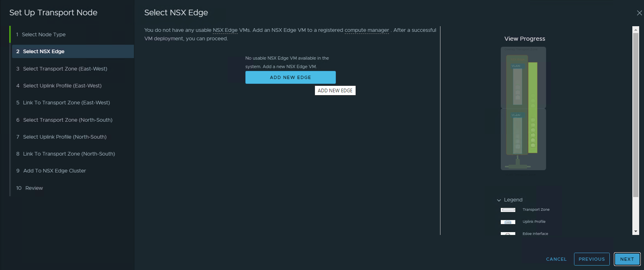Click the Edge Interface legend icon
Viewport: 644px width, 270px height.
(508, 234)
